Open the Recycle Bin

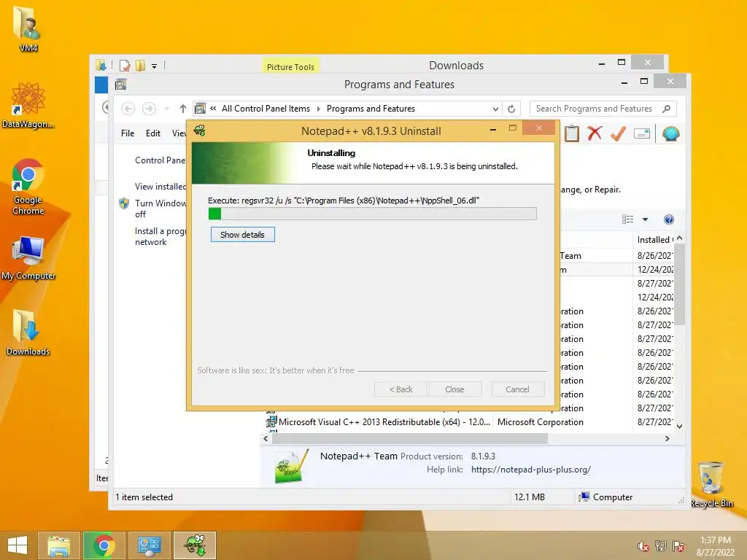[711, 484]
